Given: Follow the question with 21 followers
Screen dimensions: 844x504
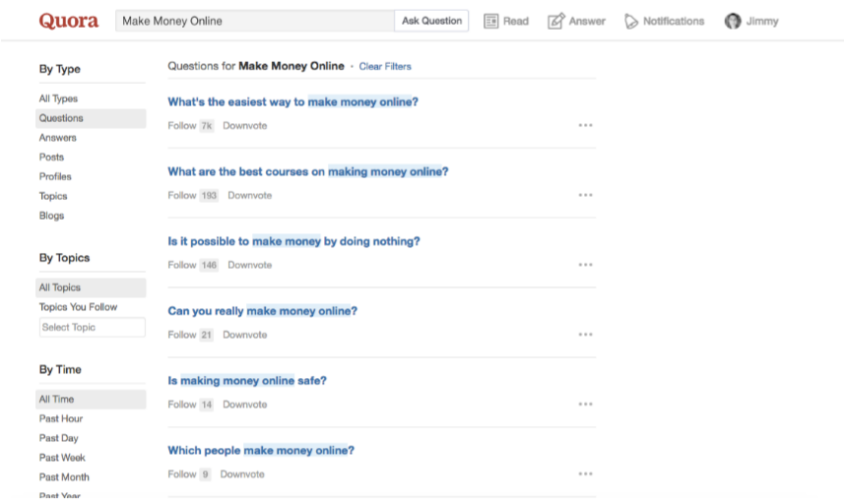Looking at the screenshot, I should (182, 335).
